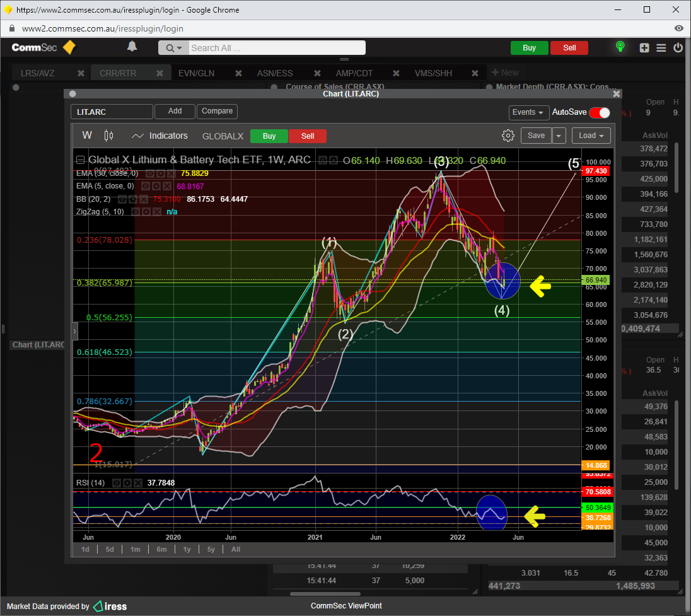Viewport: 691px width, 616px height.
Task: Remove the RSI (14) indicator
Action: click(137, 483)
